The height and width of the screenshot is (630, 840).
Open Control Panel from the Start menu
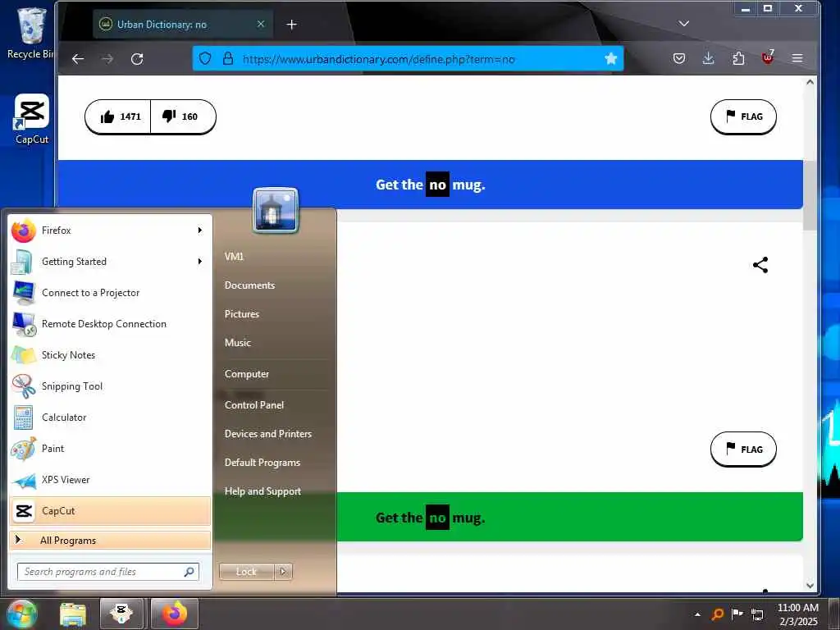click(254, 405)
